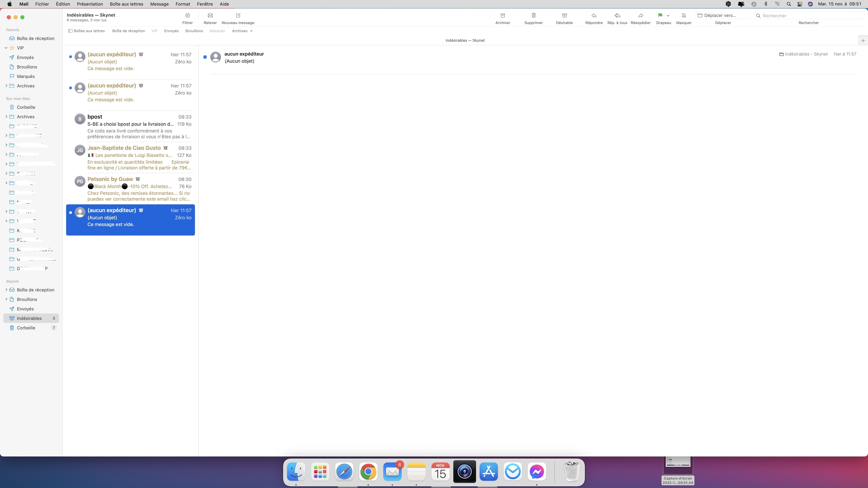Image resolution: width=868 pixels, height=488 pixels.
Task: Click the Relever envelope icon
Action: (210, 15)
